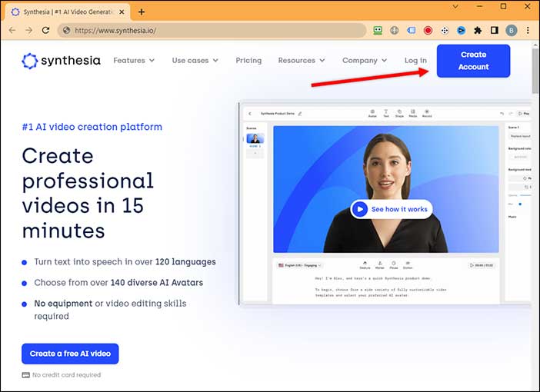The image size is (540, 392).
Task: Click the '120 languages' bullet text
Action: click(125, 262)
